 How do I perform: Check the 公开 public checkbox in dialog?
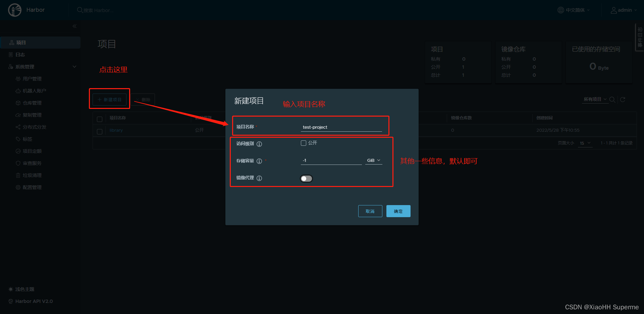[304, 143]
